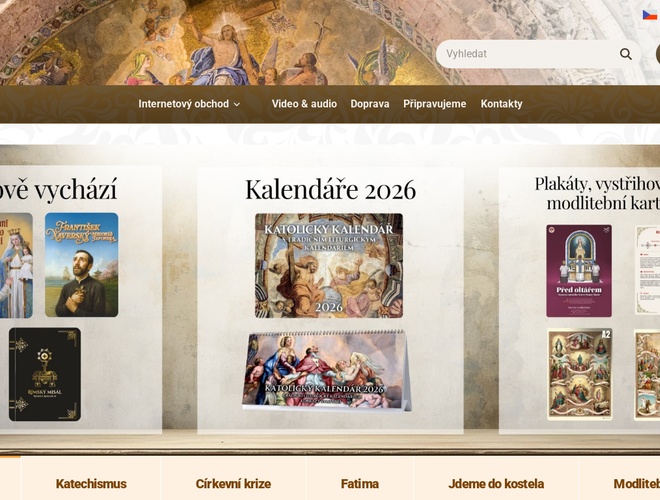Select the Katechismus category tab
660x500 pixels.
coord(91,484)
